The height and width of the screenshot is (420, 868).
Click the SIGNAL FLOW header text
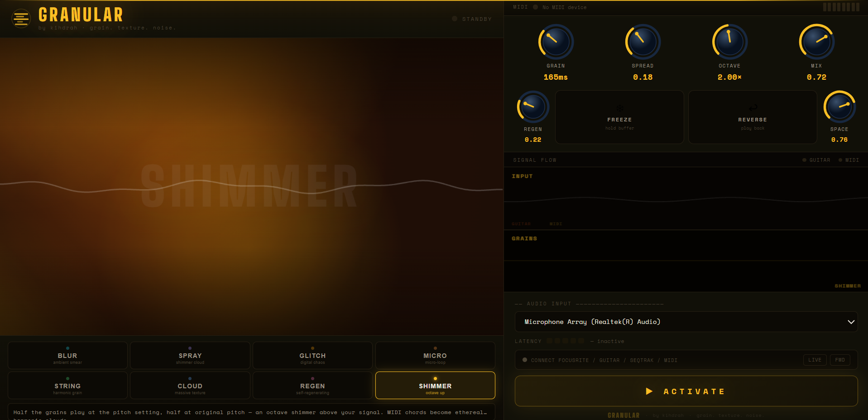click(x=535, y=160)
